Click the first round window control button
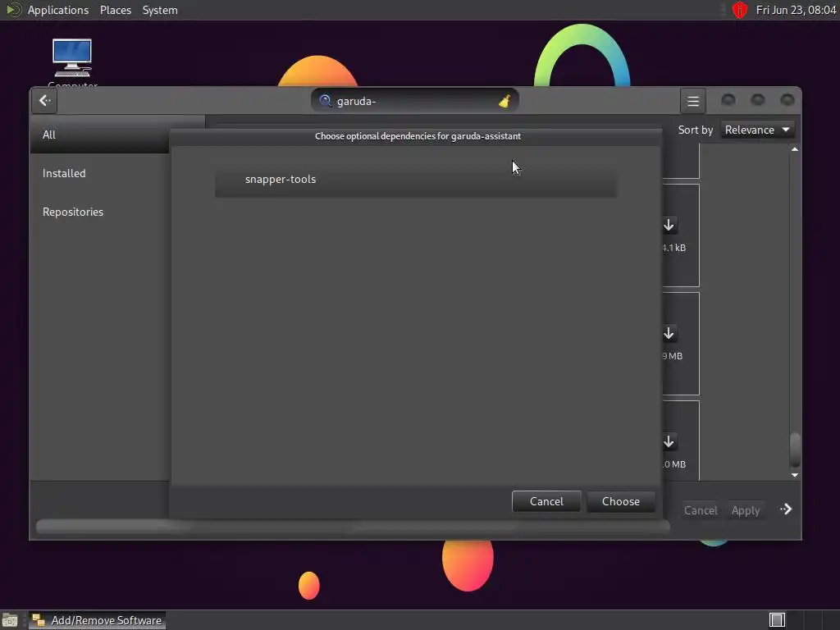This screenshot has height=630, width=840. click(728, 99)
